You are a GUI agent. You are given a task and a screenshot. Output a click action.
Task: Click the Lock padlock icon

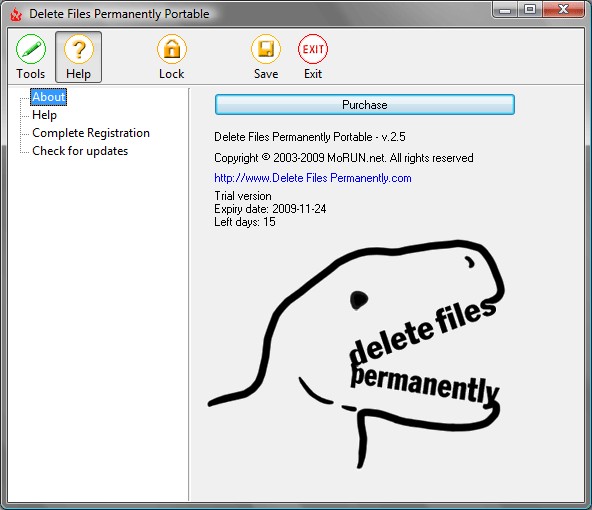(172, 49)
